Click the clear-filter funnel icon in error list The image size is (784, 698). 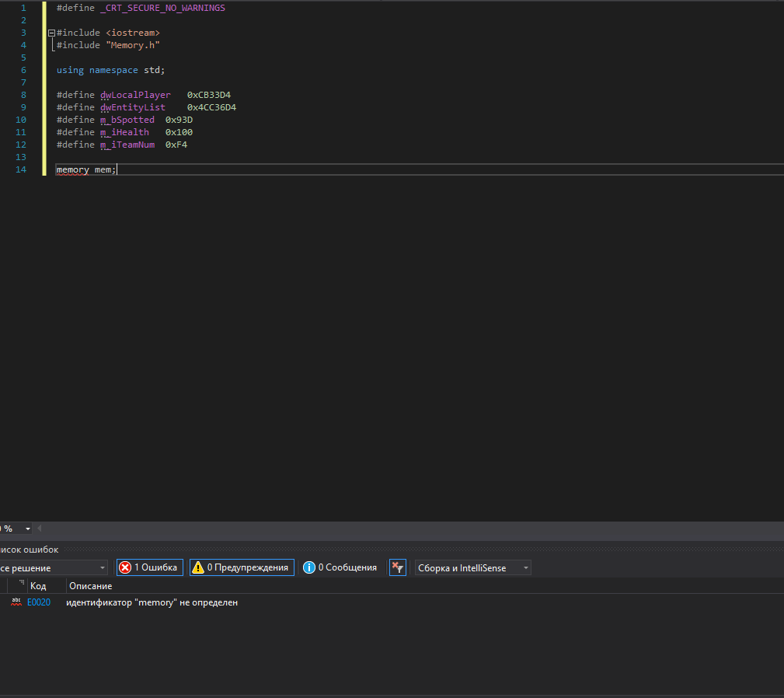tap(397, 567)
